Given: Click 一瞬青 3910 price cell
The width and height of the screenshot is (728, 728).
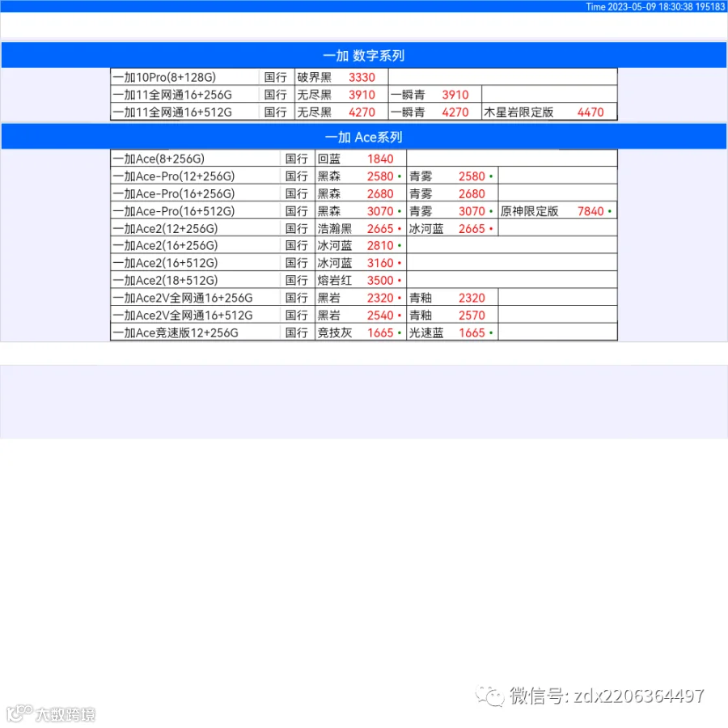Looking at the screenshot, I should click(x=435, y=95).
